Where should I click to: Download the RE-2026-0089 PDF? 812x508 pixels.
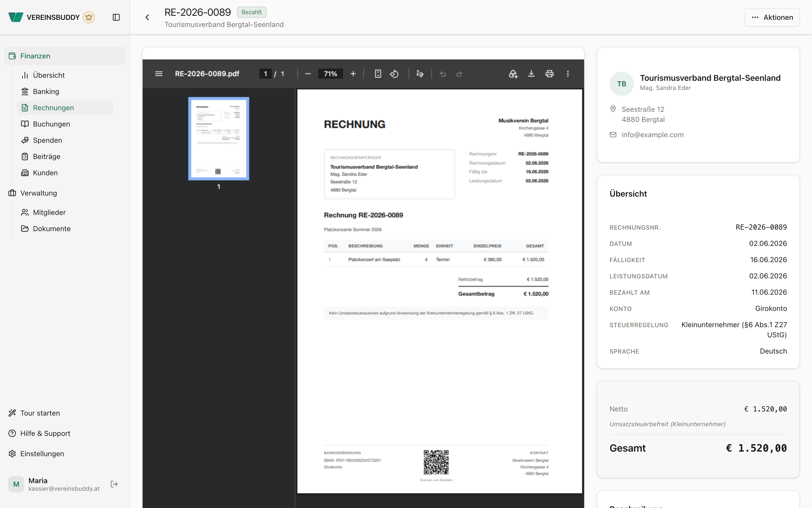click(x=531, y=74)
